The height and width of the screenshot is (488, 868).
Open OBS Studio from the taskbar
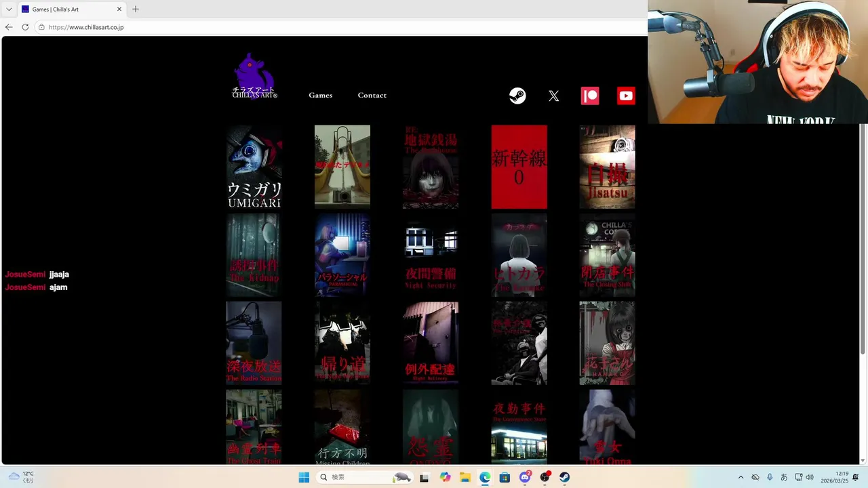point(545,477)
